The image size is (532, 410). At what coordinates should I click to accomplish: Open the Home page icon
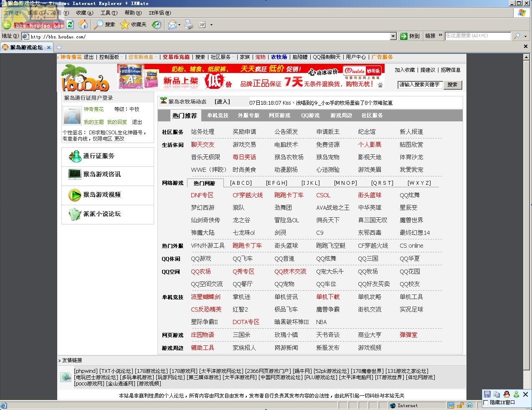(83, 25)
